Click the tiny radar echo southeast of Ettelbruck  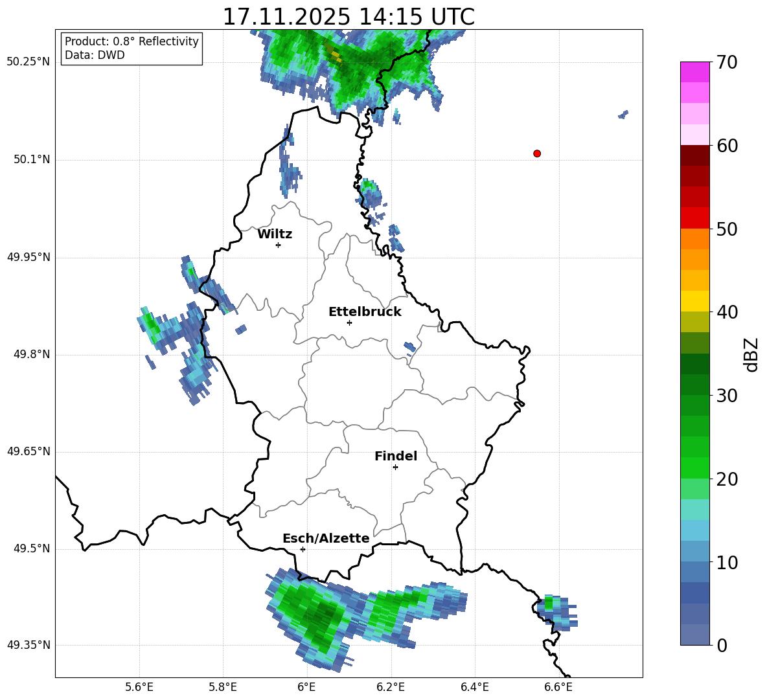[410, 347]
